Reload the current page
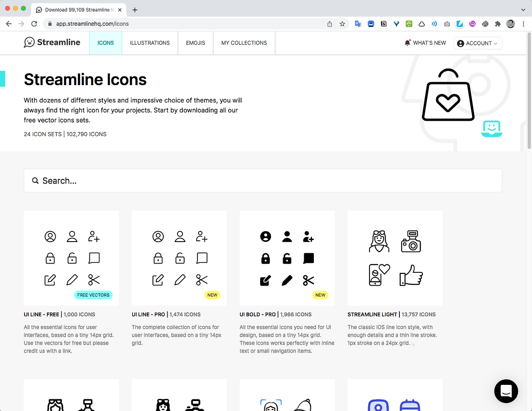 [34, 24]
